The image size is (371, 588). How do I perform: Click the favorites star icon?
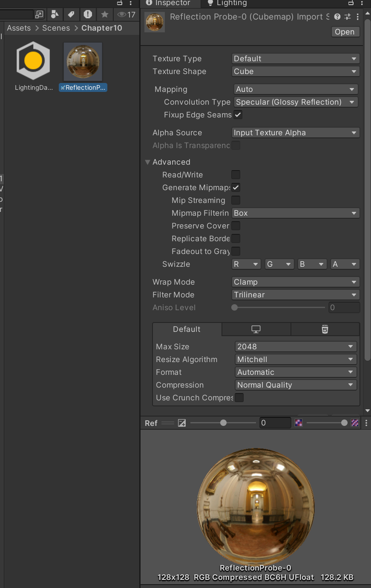pos(104,14)
